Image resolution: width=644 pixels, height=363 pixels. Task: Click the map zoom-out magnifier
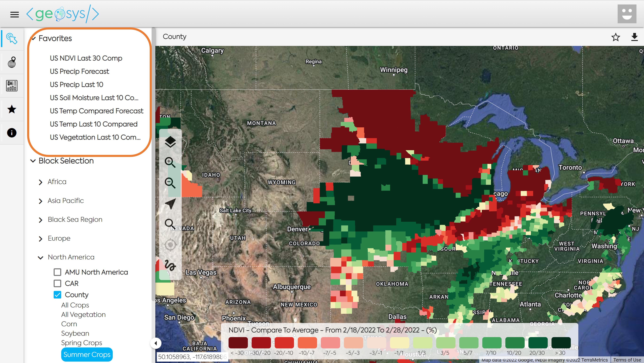(170, 183)
